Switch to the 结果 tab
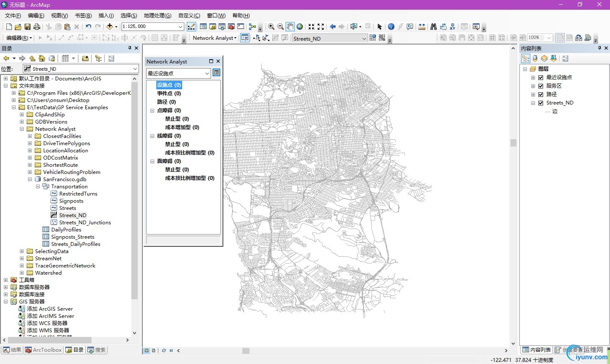This screenshot has height=364, width=610. pos(12,350)
